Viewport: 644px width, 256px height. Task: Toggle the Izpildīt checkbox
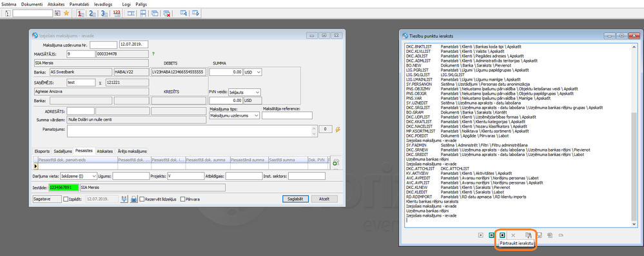66,199
